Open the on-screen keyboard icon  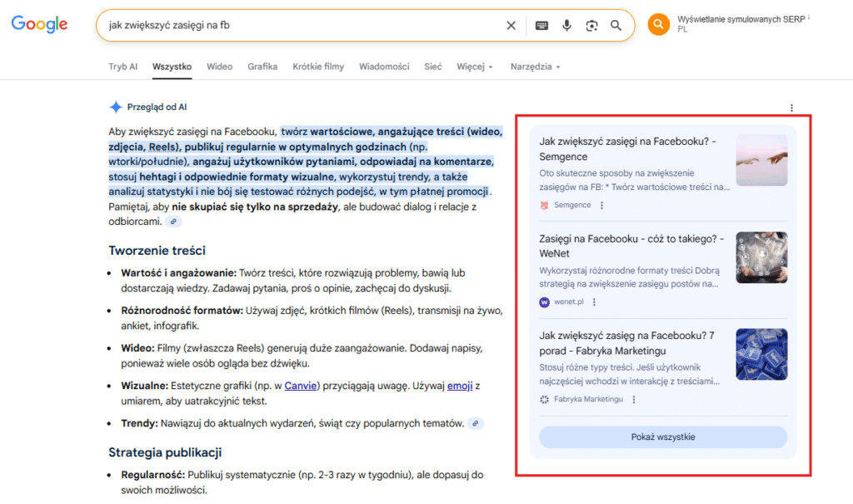(541, 25)
